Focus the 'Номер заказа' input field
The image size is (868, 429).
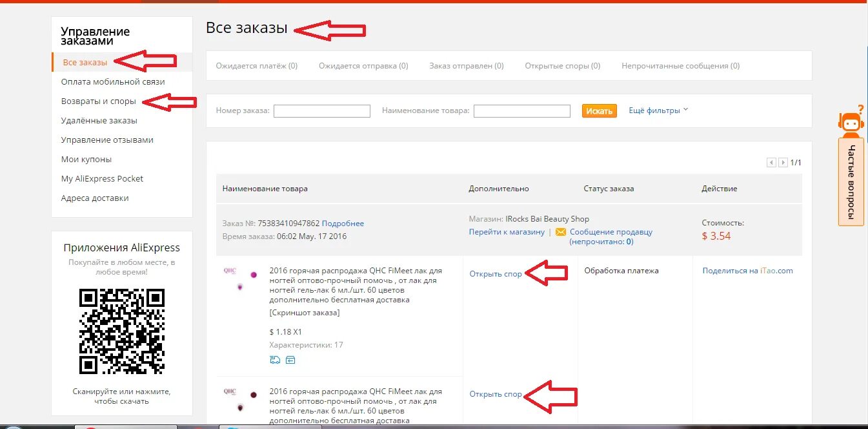[322, 111]
